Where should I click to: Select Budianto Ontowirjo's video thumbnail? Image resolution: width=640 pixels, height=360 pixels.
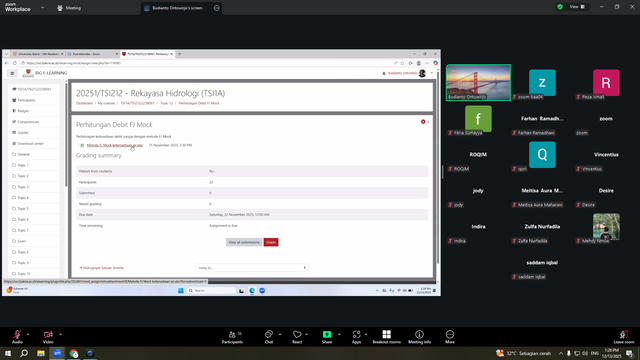[x=478, y=82]
